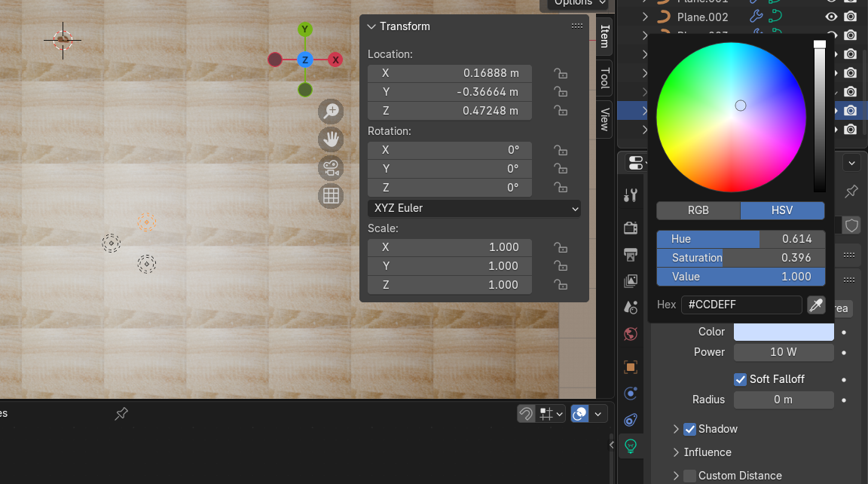868x484 pixels.
Task: Expand the Influence panel
Action: [x=677, y=452]
